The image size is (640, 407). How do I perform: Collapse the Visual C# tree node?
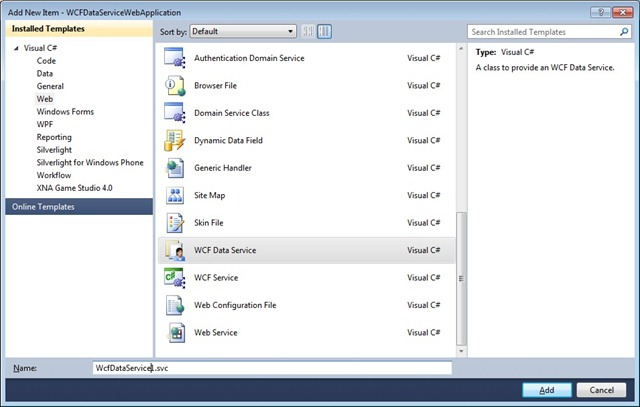(x=15, y=47)
